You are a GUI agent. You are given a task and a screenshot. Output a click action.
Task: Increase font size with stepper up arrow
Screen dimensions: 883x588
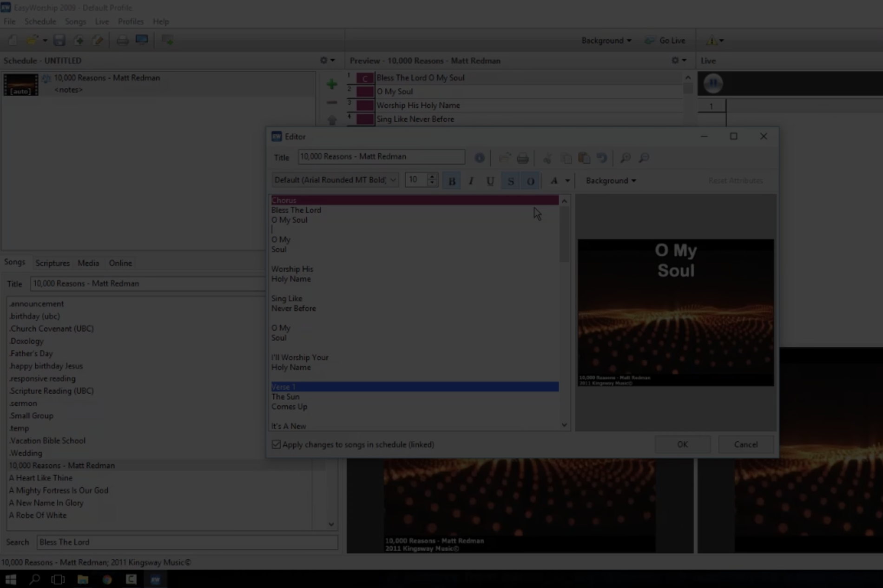(432, 177)
